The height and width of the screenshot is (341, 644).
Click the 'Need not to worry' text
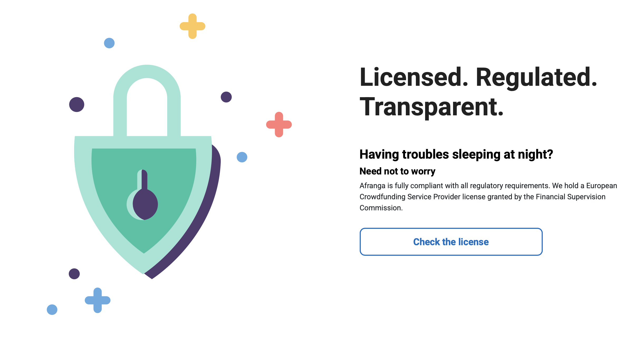[397, 171]
